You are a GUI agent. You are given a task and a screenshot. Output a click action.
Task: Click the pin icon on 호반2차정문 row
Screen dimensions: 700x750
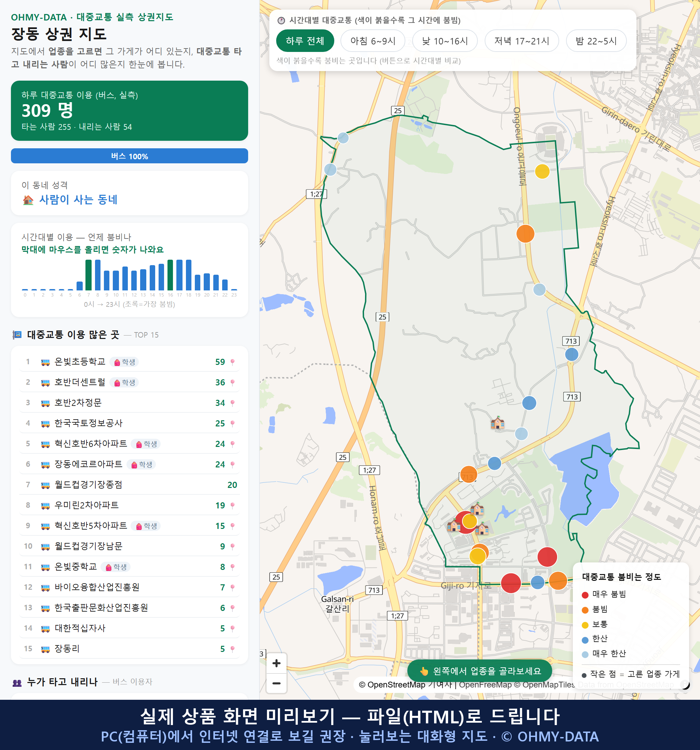point(232,403)
